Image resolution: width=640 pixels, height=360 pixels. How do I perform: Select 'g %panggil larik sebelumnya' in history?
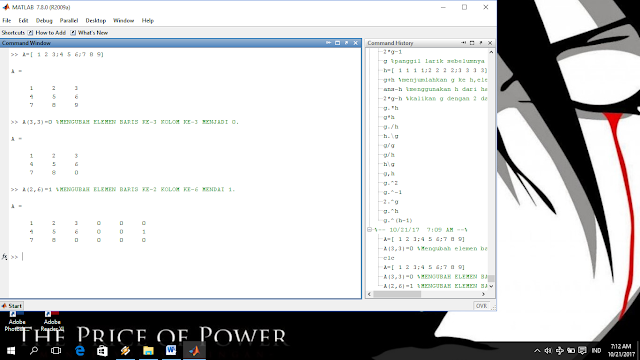(x=434, y=61)
